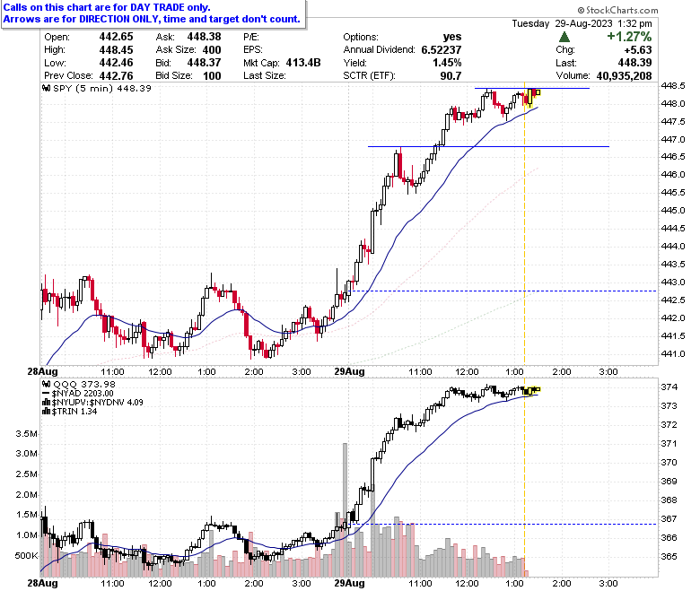
Task: Click the EPS: label in quote table
Action: (253, 50)
